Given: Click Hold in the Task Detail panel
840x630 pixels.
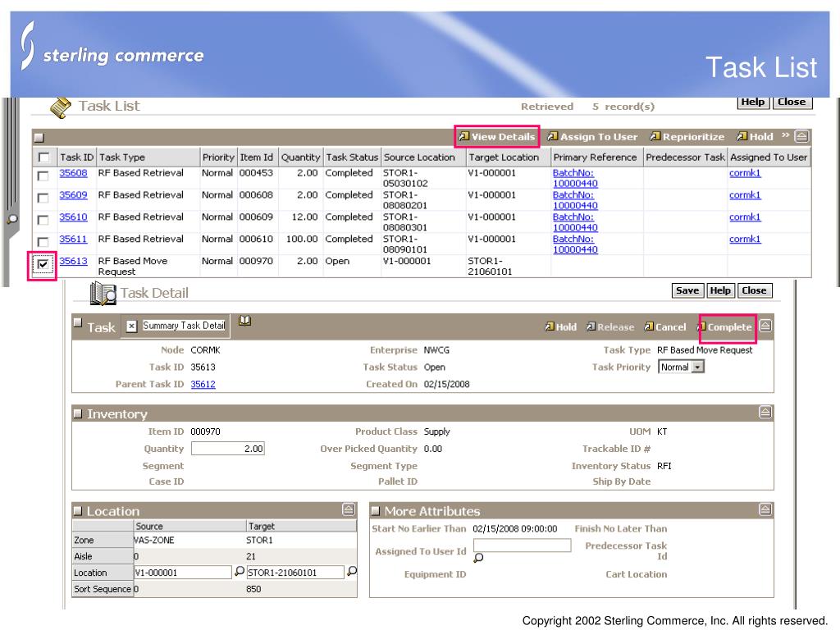Looking at the screenshot, I should pos(561,326).
